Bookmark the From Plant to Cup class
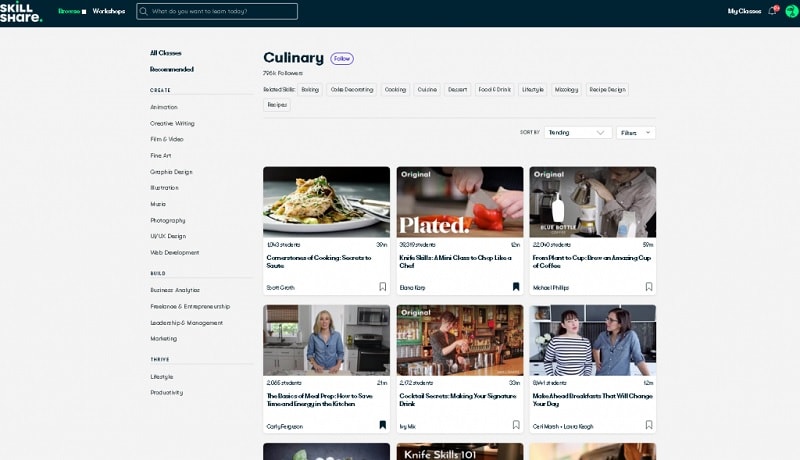Viewport: 800px width, 460px height. tap(649, 287)
